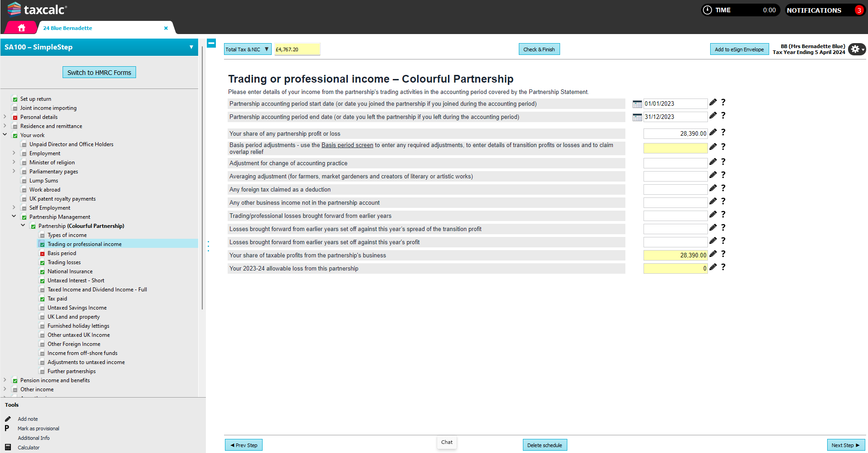Screen dimensions: 868x453
Task: Open the calendar picker for accounting period end date
Action: pyautogui.click(x=637, y=117)
